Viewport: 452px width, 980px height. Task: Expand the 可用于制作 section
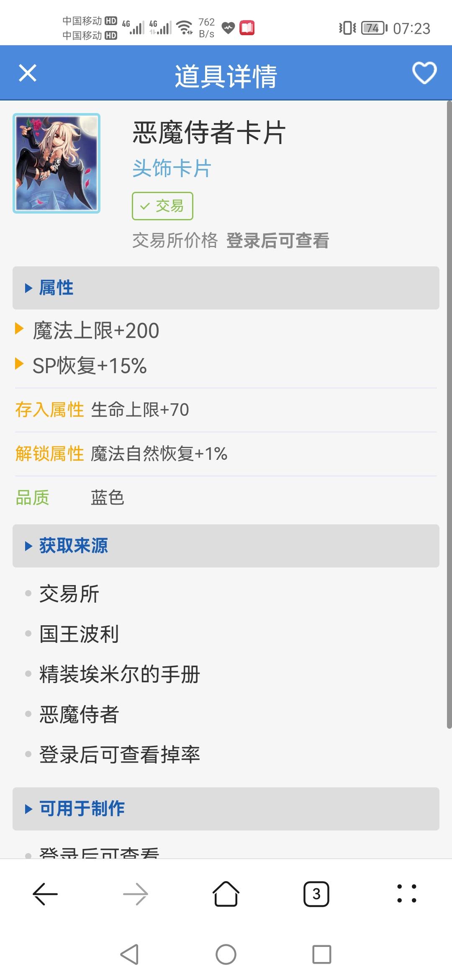[x=226, y=809]
